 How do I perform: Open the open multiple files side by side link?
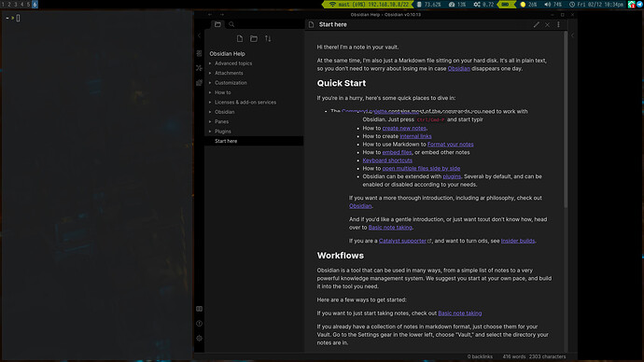pos(421,168)
